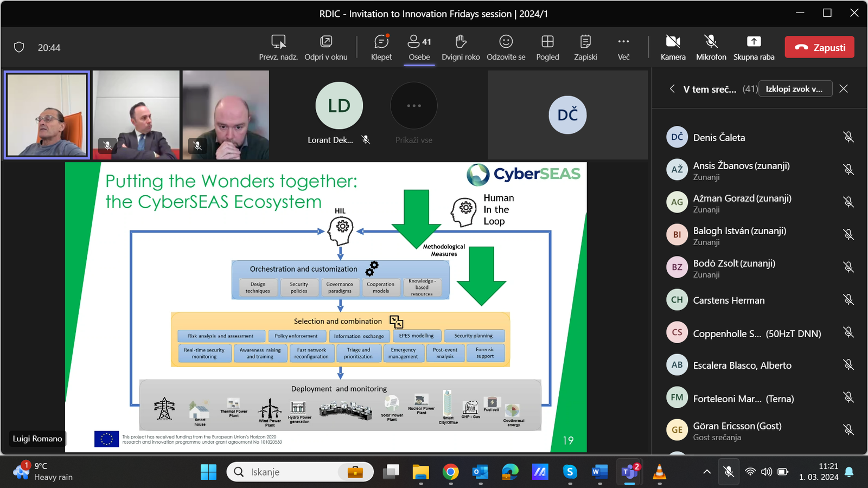The image size is (868, 488).
Task: Open Skupna raba share content
Action: pyautogui.click(x=754, y=47)
